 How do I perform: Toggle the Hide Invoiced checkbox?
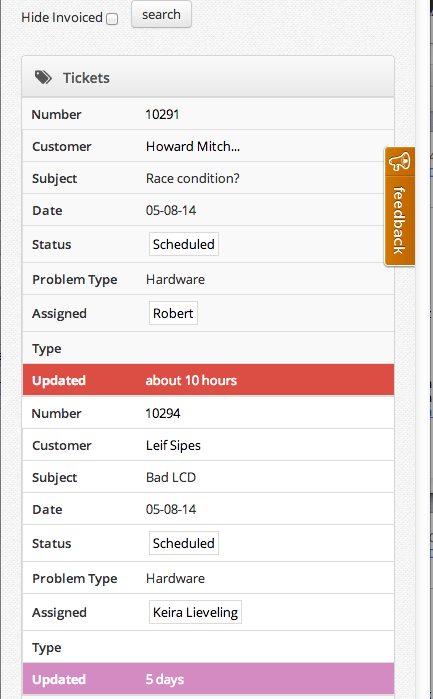tap(112, 19)
